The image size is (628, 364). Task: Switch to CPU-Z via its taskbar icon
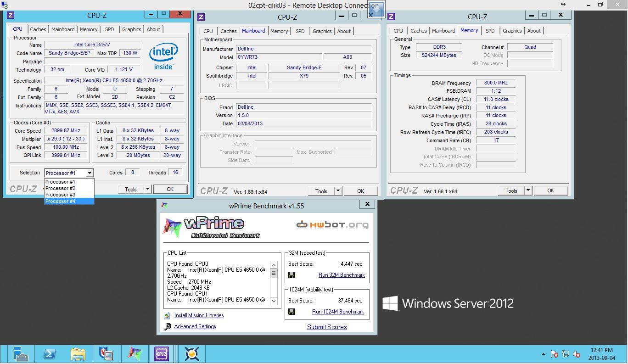point(162,354)
